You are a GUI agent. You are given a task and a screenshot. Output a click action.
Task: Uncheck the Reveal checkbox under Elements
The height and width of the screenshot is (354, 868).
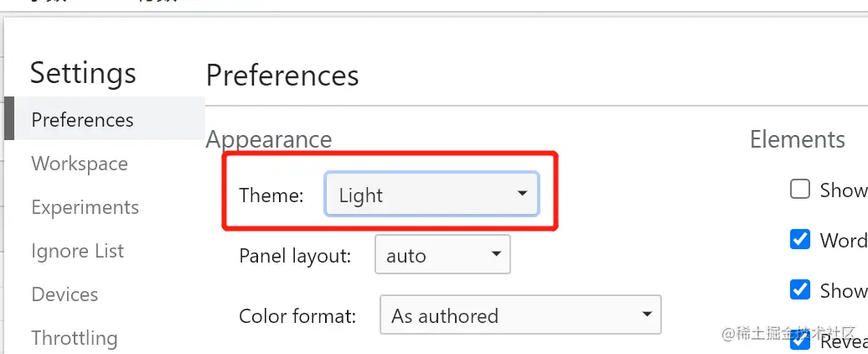800,341
